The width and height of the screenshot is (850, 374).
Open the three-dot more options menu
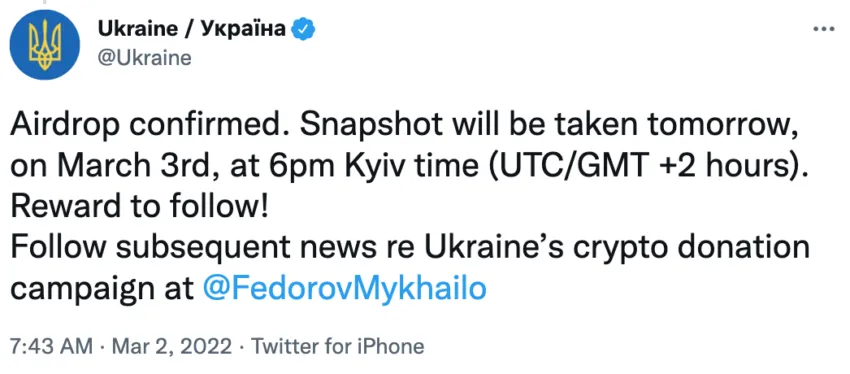[x=825, y=29]
